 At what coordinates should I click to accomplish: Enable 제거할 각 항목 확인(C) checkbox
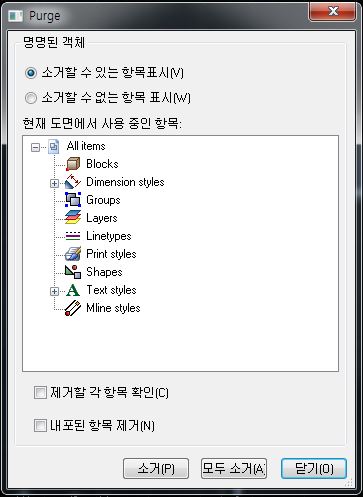[x=40, y=392]
